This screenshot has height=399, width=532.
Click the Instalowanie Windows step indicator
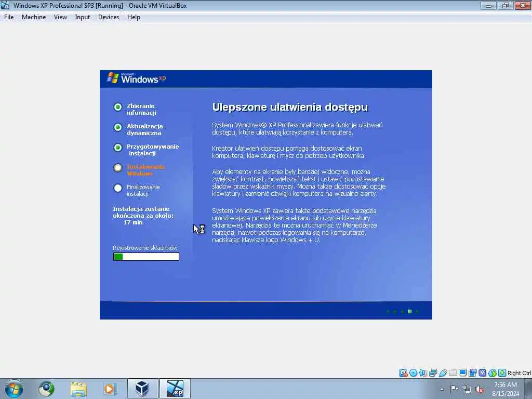(118, 168)
